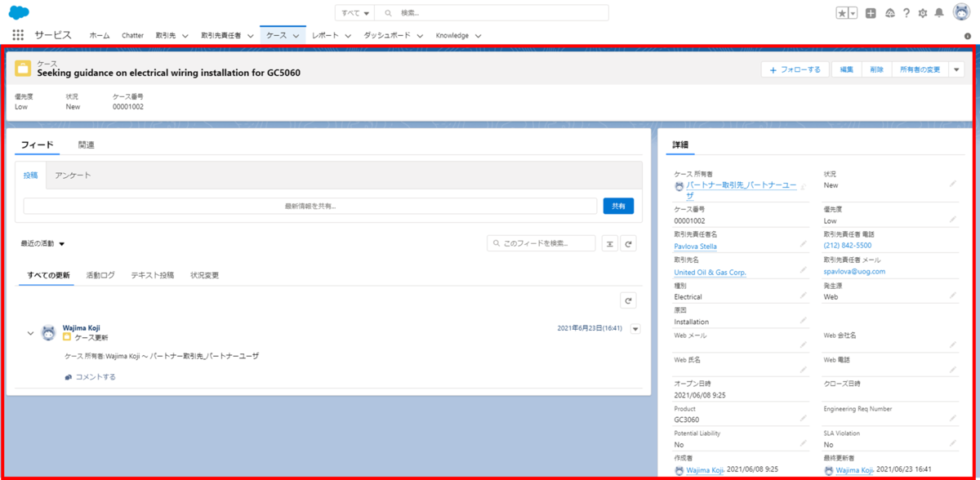The image size is (980, 480).
Task: Click the change owner icon beside ケース所有者
Action: click(803, 187)
